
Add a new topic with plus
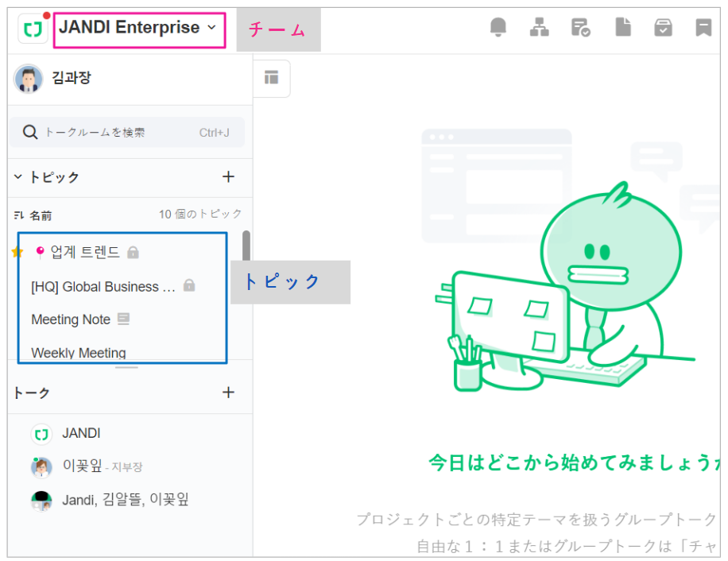(x=228, y=176)
